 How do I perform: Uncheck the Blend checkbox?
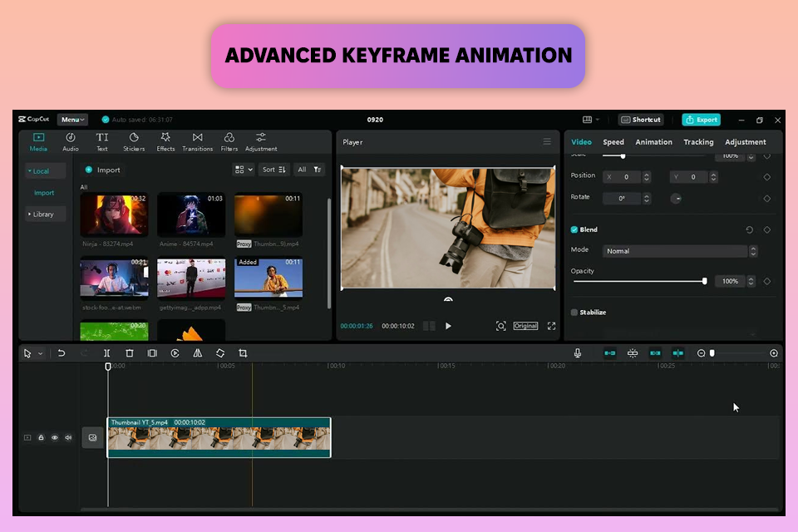pyautogui.click(x=574, y=229)
